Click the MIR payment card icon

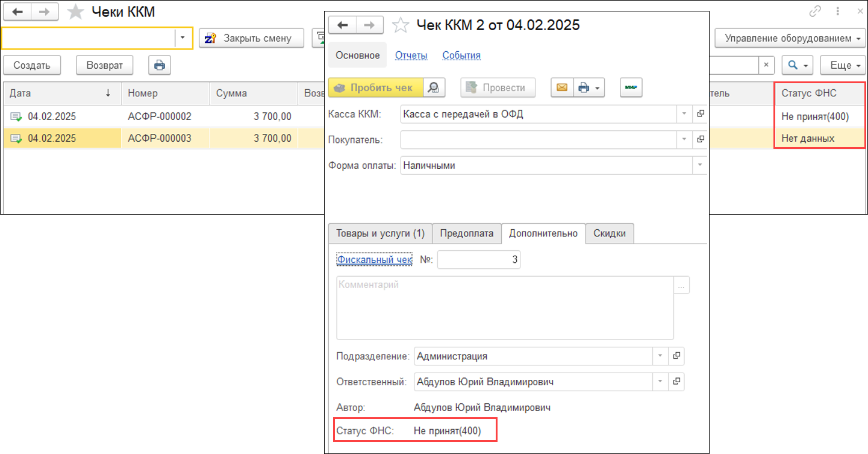click(631, 87)
